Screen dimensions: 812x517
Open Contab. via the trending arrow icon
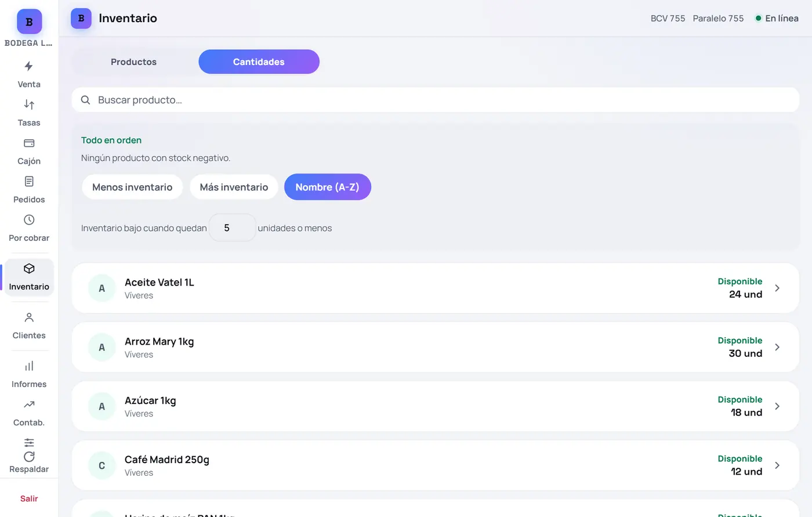pos(29,404)
